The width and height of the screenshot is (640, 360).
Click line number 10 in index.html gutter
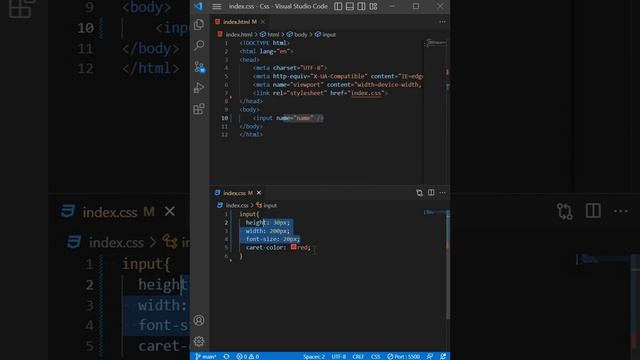coord(224,118)
